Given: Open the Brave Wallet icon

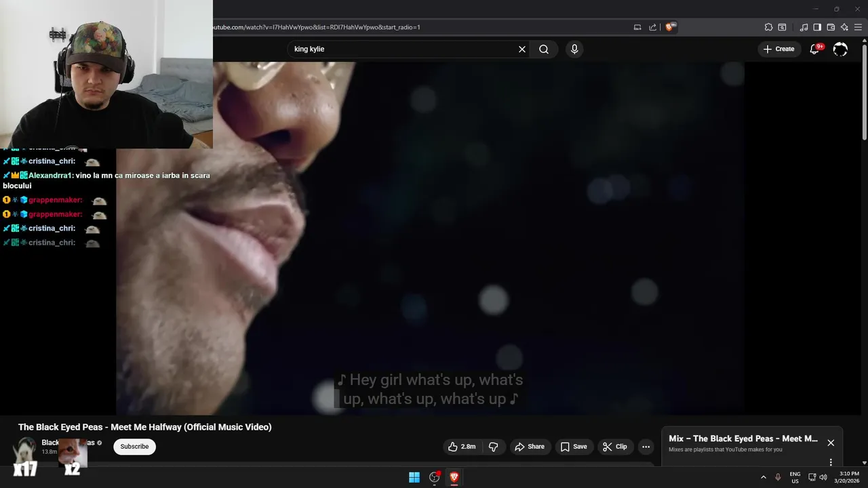Looking at the screenshot, I should point(831,27).
